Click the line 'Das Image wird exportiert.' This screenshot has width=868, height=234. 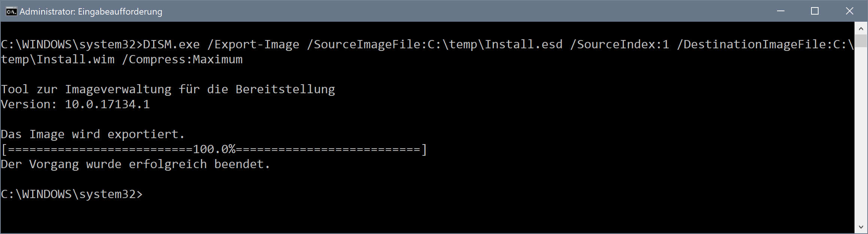(93, 134)
